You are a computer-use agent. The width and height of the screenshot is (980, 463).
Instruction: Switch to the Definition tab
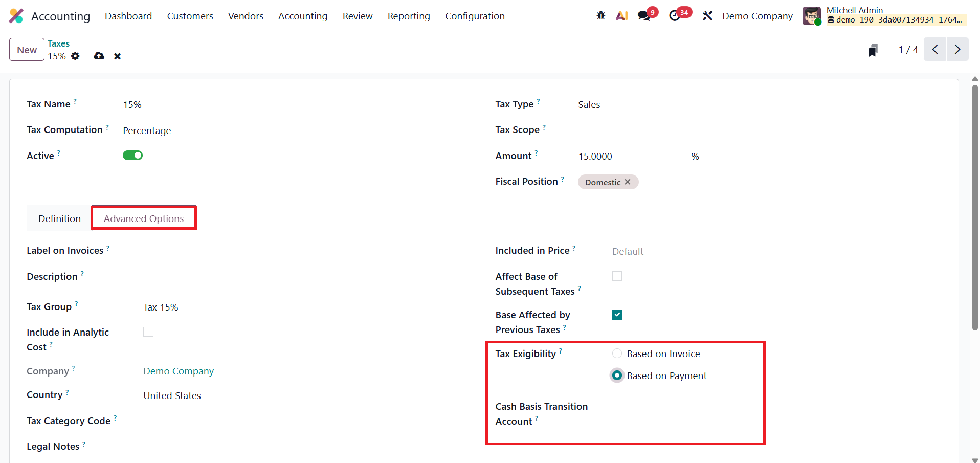pyautogui.click(x=59, y=218)
